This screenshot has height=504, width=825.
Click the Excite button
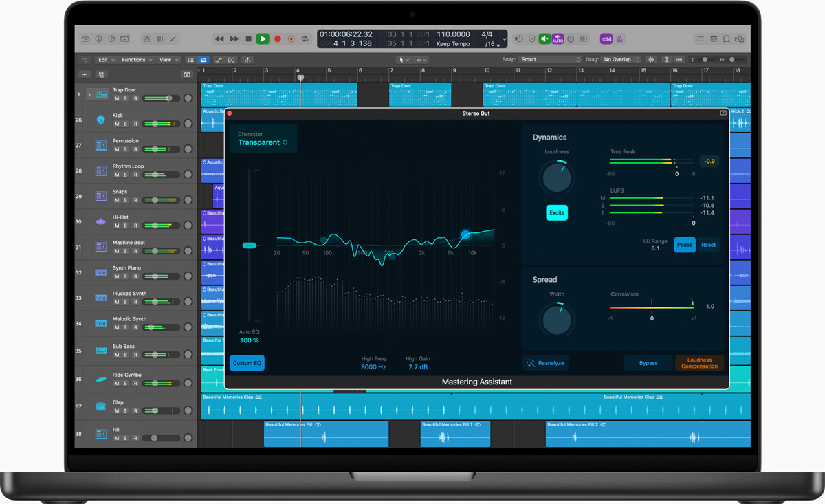557,212
